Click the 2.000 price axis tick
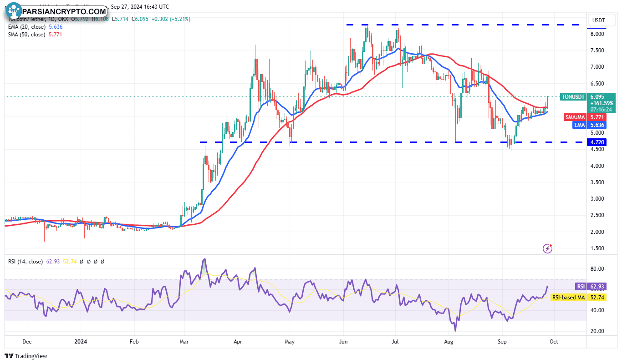This screenshot has height=364, width=622. [597, 232]
